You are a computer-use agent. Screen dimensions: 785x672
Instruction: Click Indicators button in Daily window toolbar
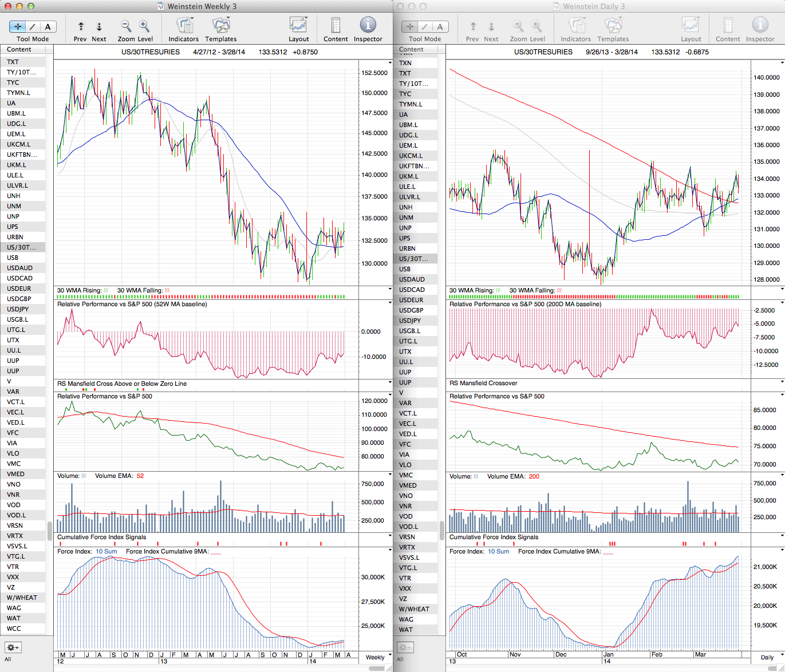(575, 26)
